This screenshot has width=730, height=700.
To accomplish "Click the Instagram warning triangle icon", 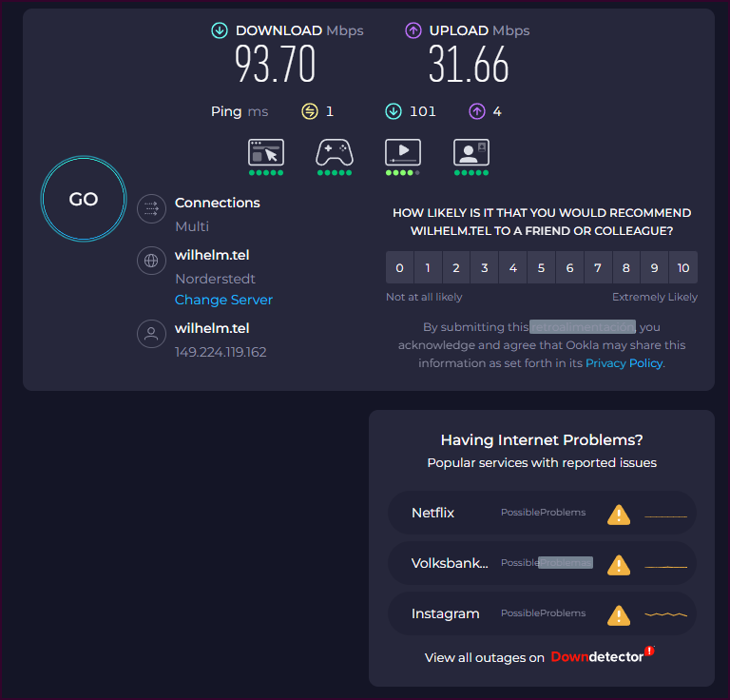I will point(619,614).
